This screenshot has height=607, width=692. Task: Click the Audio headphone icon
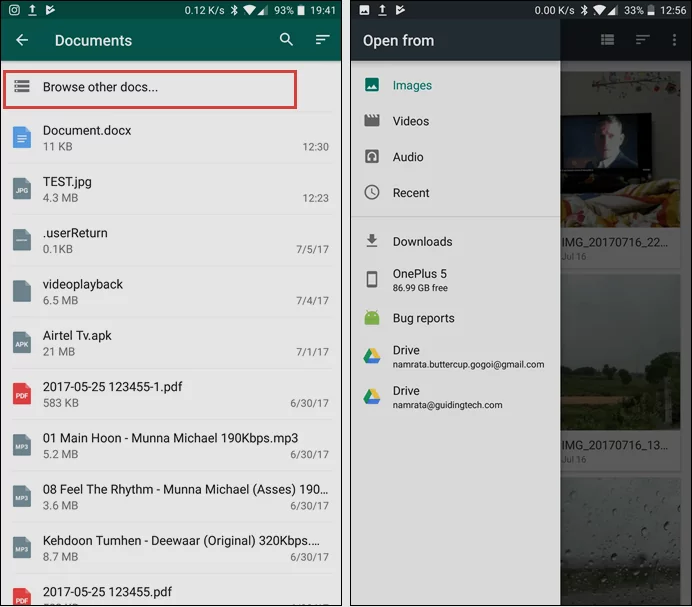click(x=372, y=156)
